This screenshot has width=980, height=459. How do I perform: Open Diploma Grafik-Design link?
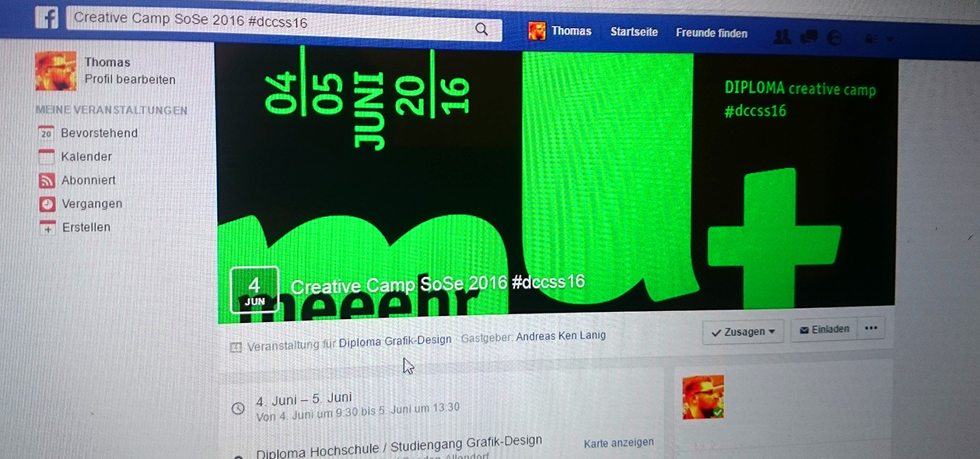coord(395,341)
